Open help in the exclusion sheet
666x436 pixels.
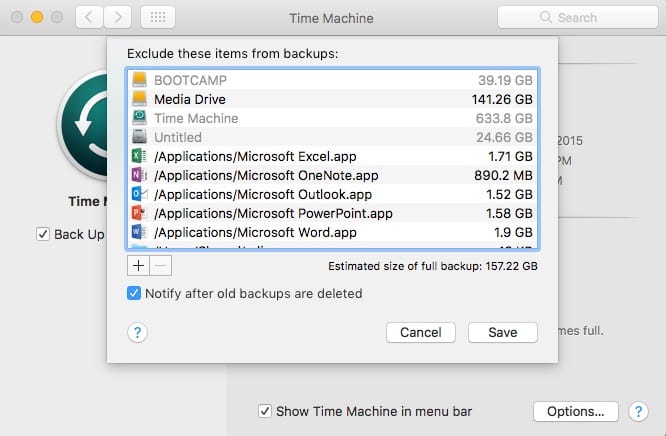pos(137,332)
